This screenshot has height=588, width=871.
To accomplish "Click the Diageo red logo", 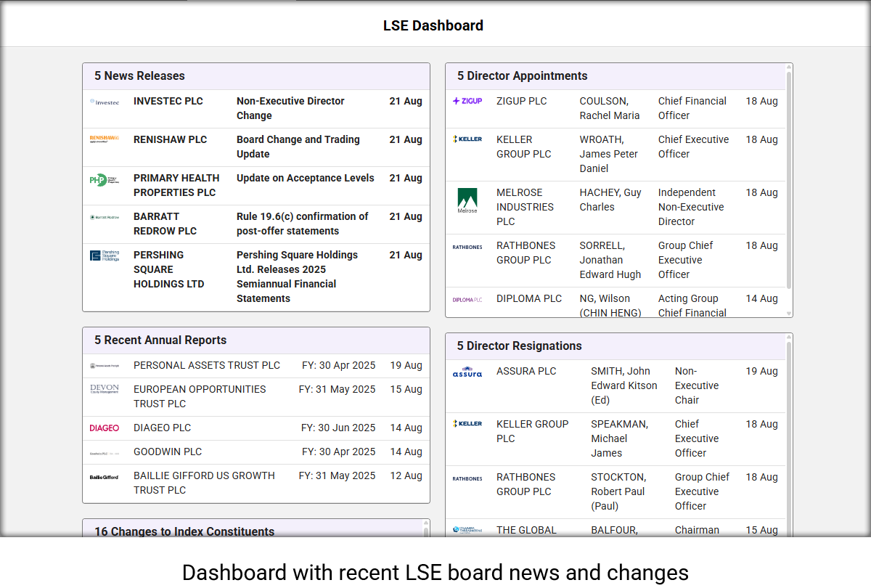I will pos(105,428).
